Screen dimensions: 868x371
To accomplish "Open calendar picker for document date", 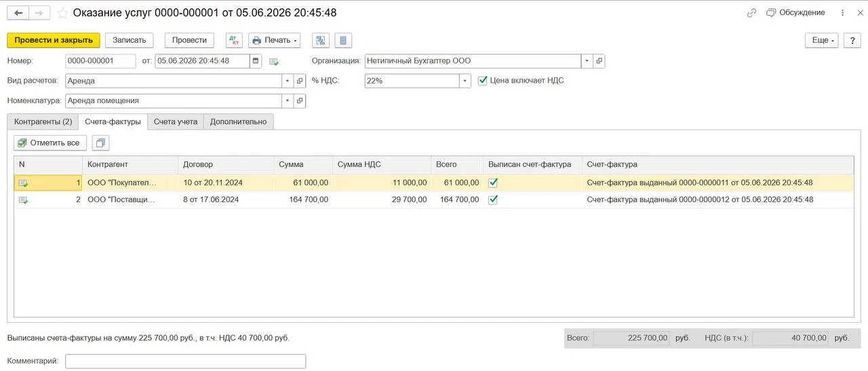I will coord(256,61).
